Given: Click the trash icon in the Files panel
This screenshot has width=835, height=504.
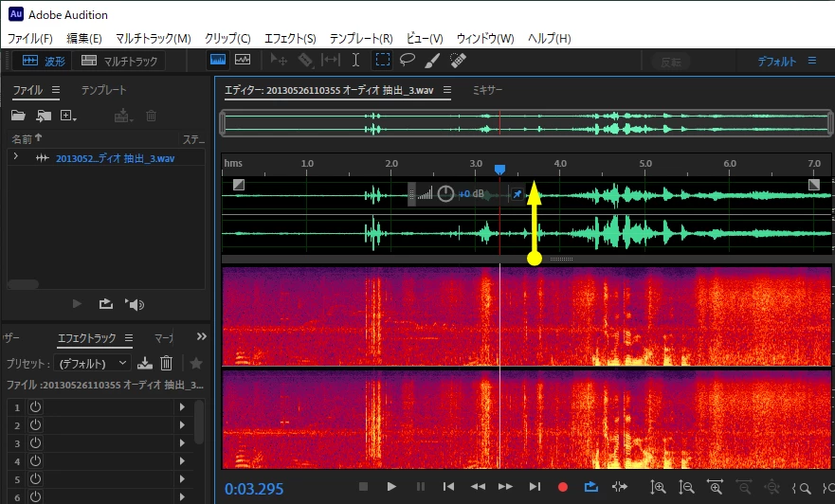Looking at the screenshot, I should coord(152,116).
